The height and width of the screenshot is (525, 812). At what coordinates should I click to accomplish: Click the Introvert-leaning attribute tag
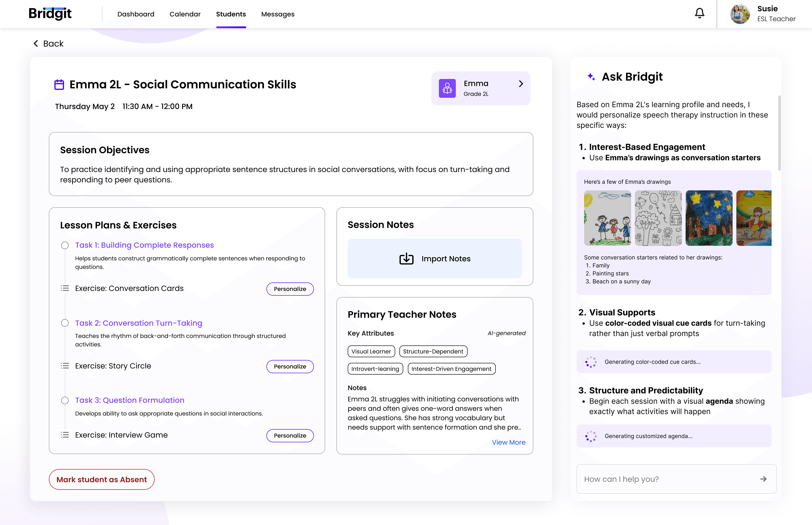375,369
